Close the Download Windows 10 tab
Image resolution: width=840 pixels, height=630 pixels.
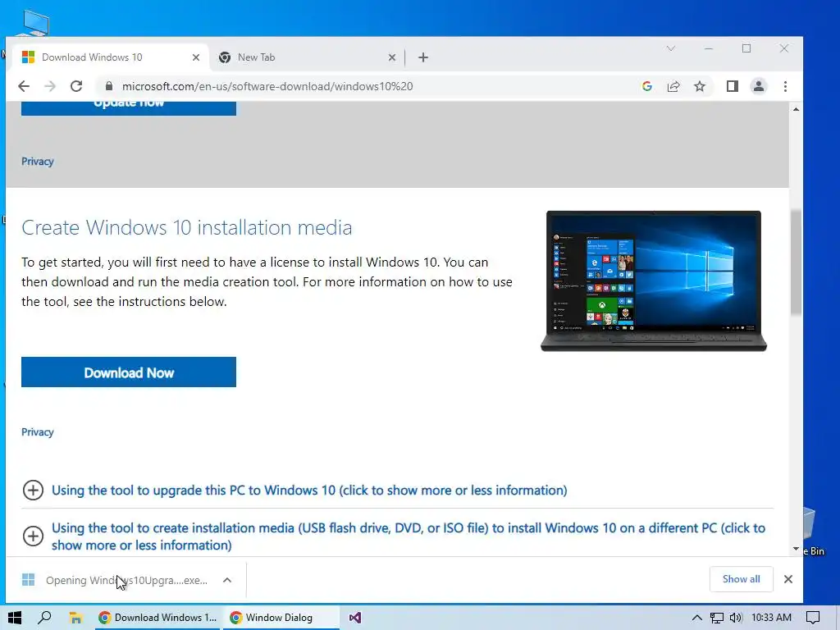point(196,57)
